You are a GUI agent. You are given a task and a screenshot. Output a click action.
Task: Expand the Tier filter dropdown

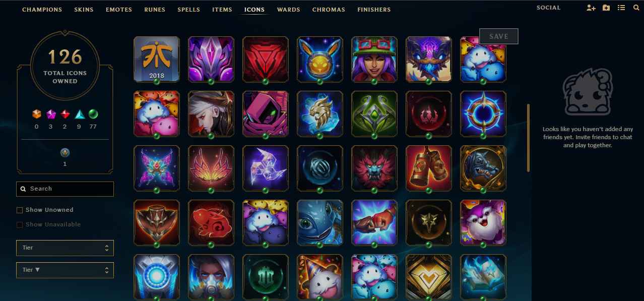point(65,248)
